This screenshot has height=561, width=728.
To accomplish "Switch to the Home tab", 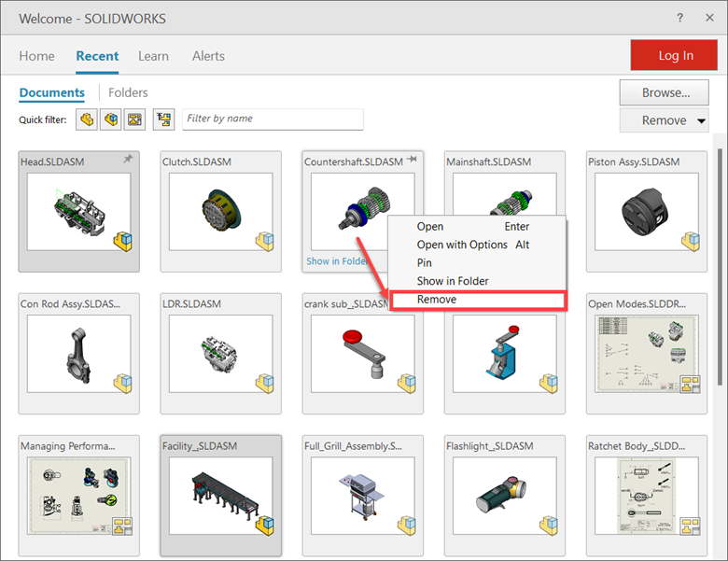I will point(36,56).
